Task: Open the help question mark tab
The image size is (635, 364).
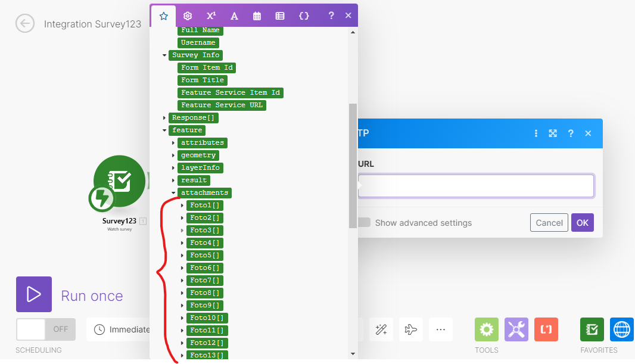Action: click(331, 16)
